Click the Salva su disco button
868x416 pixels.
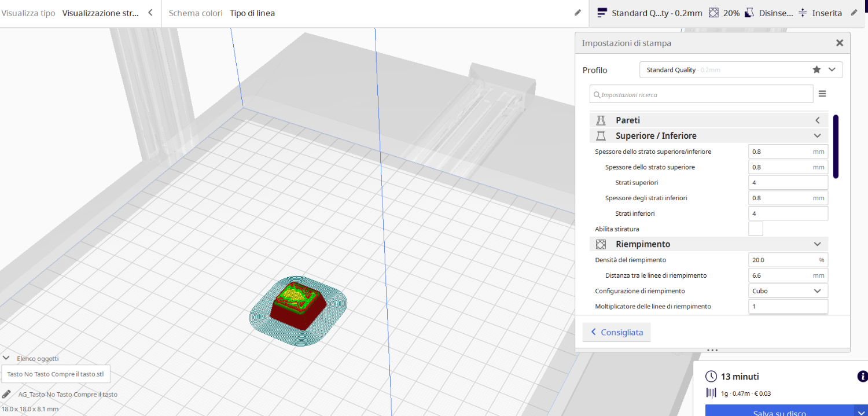(x=779, y=410)
